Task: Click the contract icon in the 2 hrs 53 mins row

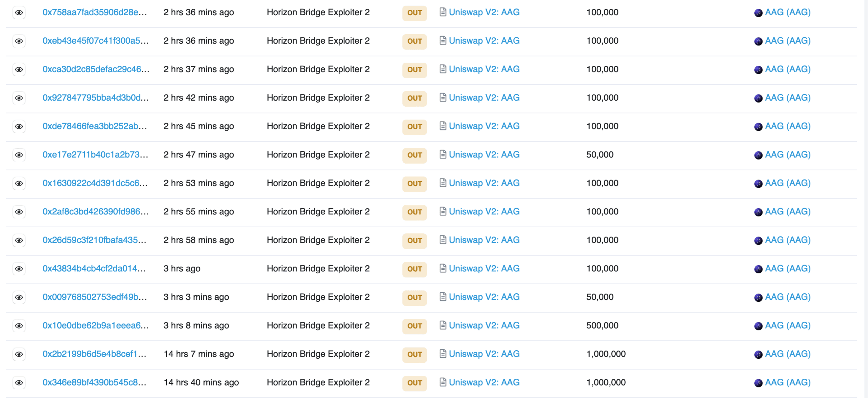Action: [x=442, y=183]
